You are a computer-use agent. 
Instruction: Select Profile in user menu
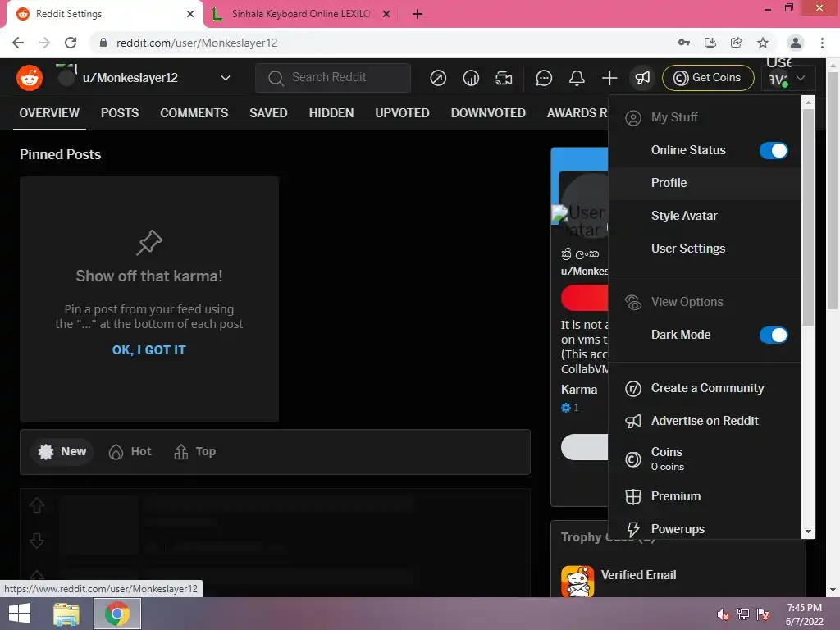point(705,183)
